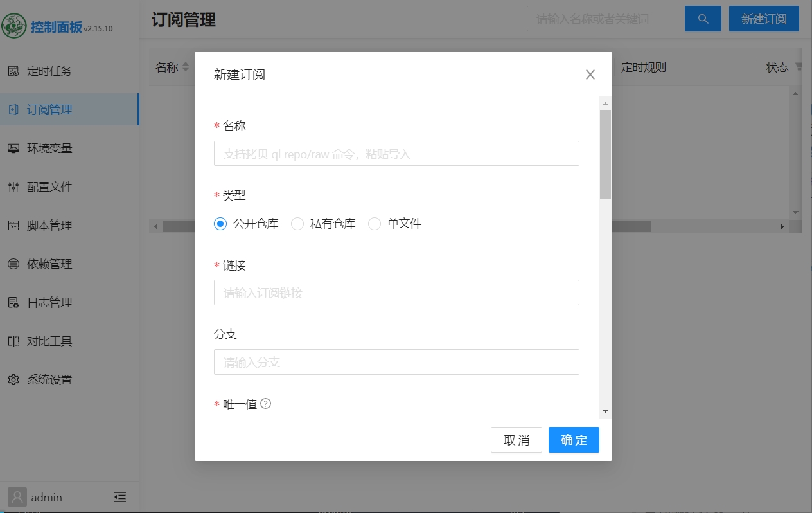Screen dimensions: 812x513
Task: Click the 配置文件 sliders icon
Action: click(x=13, y=186)
